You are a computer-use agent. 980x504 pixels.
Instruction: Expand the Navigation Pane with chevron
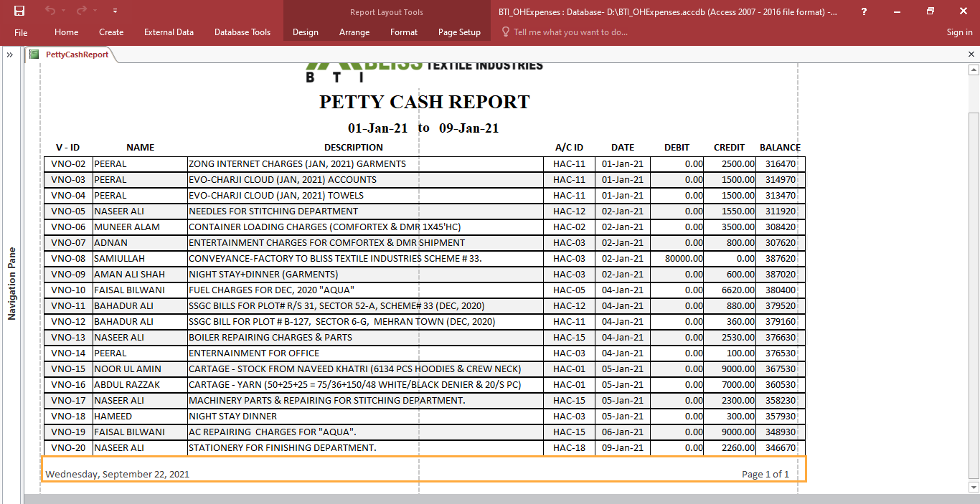tap(11, 55)
